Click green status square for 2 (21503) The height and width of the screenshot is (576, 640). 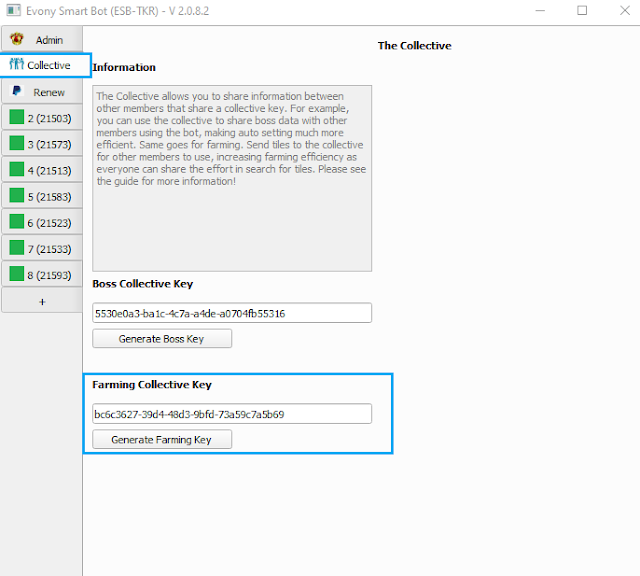[x=17, y=117]
